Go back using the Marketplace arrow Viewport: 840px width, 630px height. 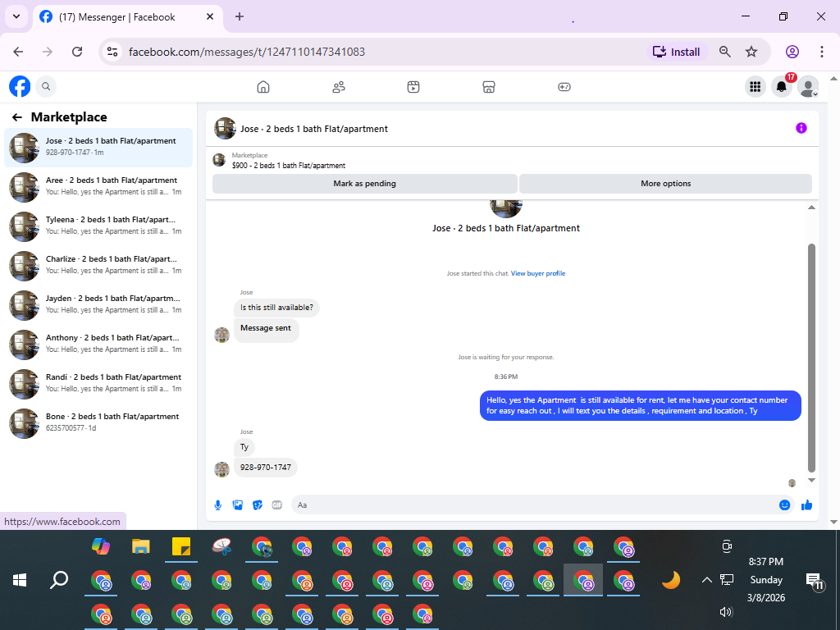coord(17,116)
